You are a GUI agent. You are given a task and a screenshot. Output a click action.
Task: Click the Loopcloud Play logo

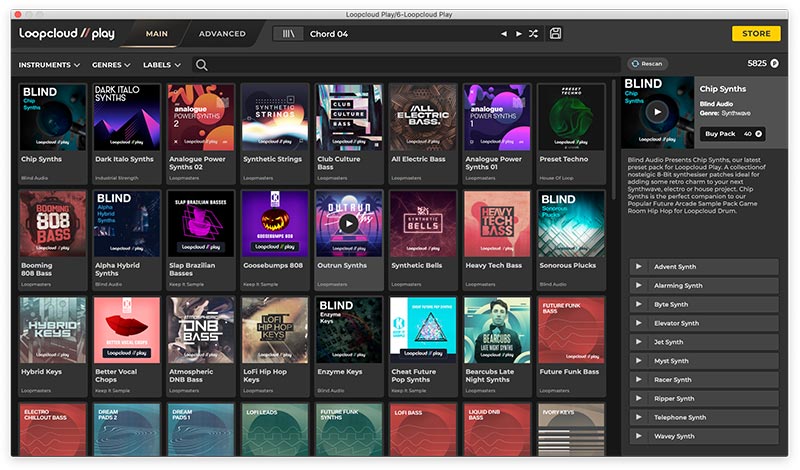[67, 34]
